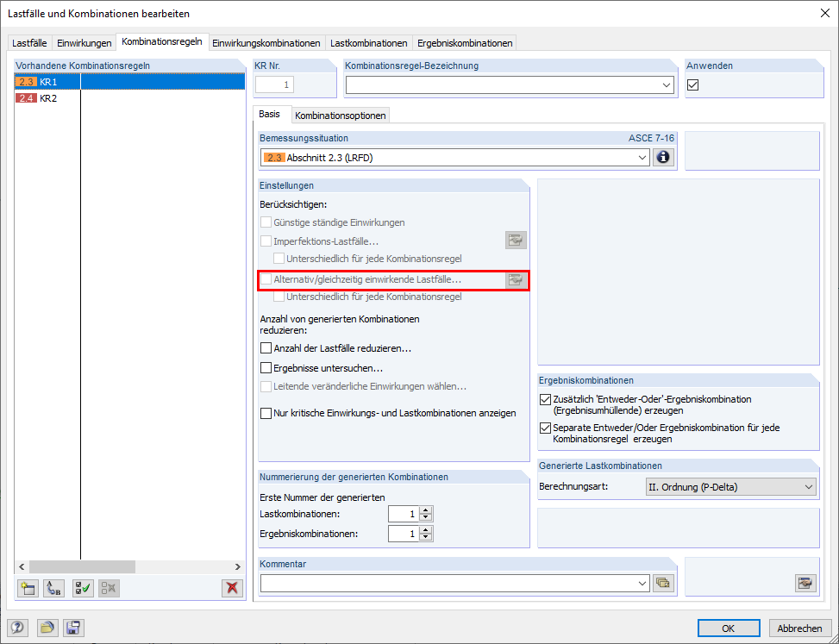Check Leitende veränderliche Einwirkungen wählen
This screenshot has height=644, width=839.
[x=266, y=386]
